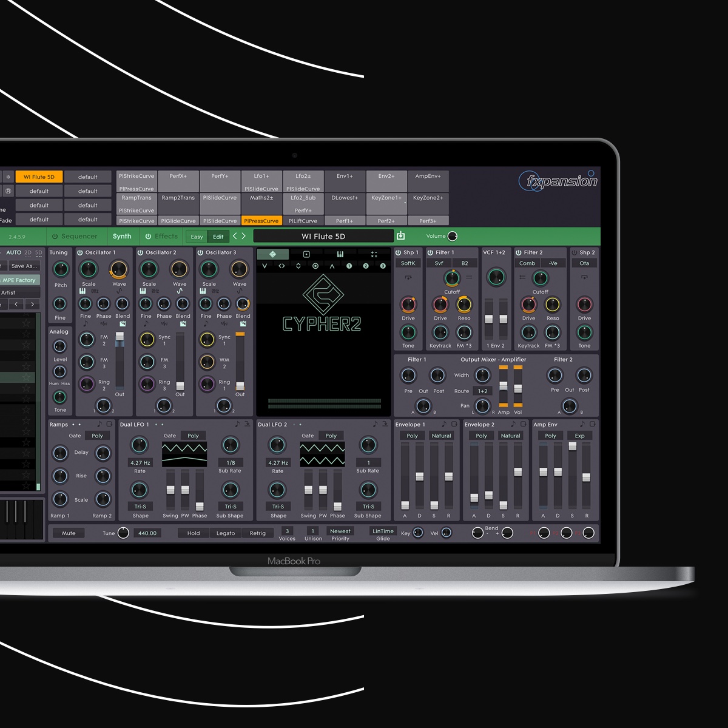Open the Comb filter type dropdown

pos(527,263)
